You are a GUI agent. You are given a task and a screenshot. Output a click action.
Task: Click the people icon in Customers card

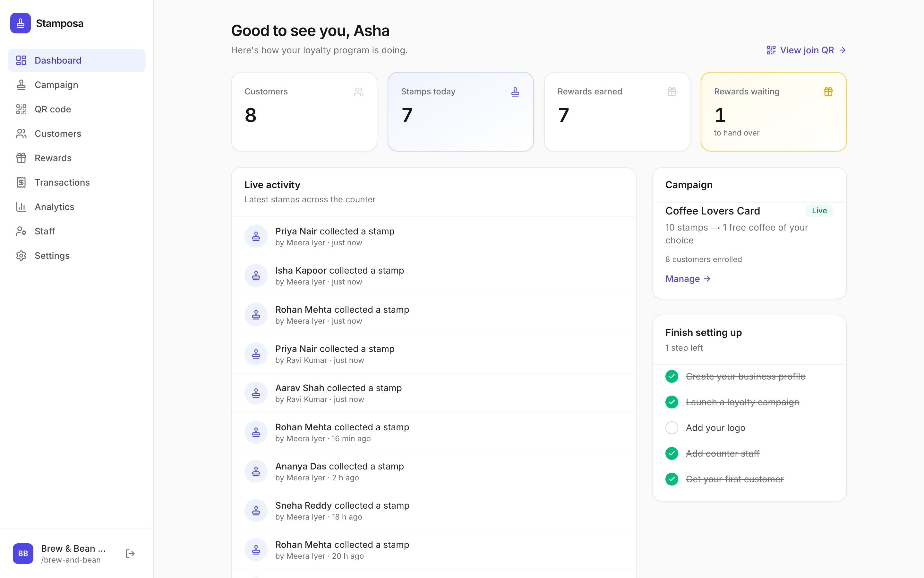[x=358, y=92]
